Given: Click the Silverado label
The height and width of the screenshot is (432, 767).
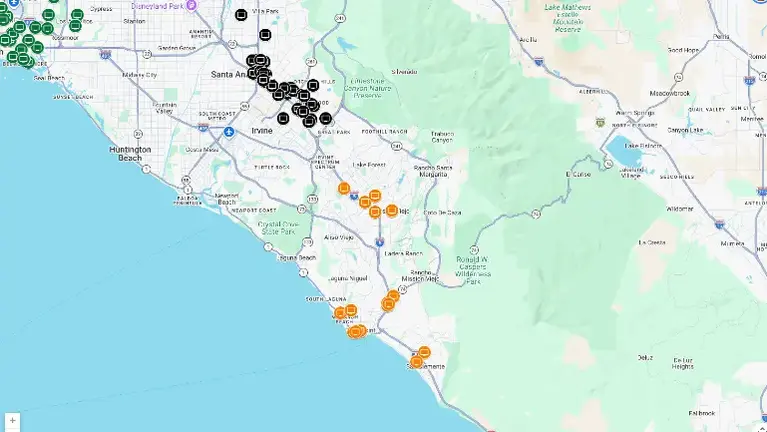Looking at the screenshot, I should (x=404, y=71).
